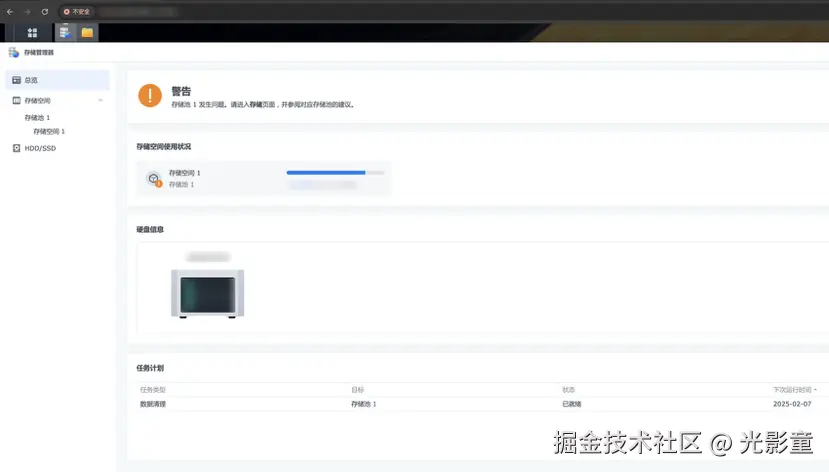Click the 任务类型 column header
829x472 pixels.
[x=153, y=390]
